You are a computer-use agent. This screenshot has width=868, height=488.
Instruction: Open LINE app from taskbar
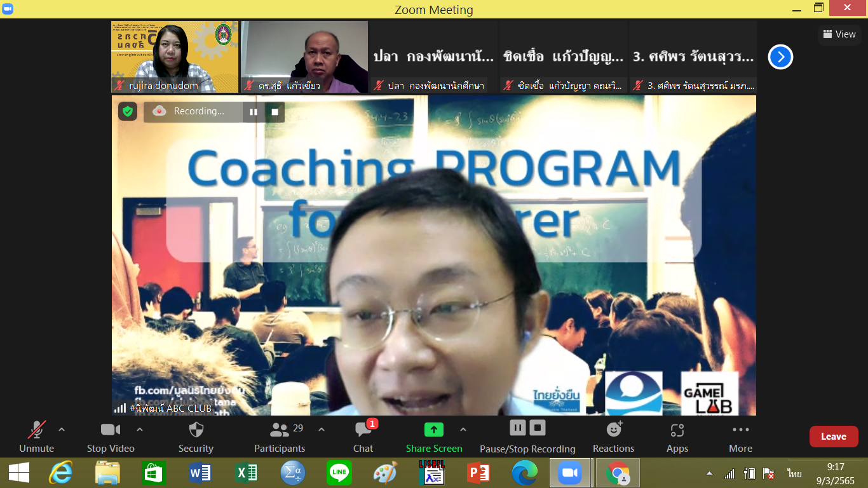coord(339,473)
